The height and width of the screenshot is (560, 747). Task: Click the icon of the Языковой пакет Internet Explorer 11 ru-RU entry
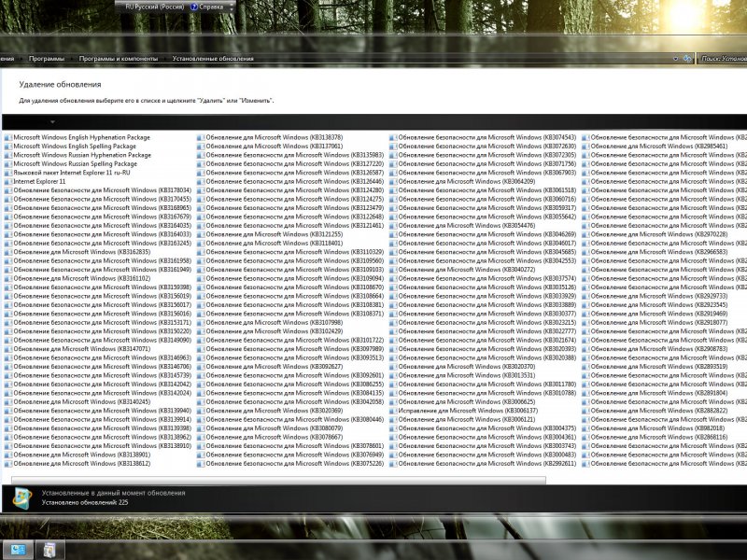point(8,173)
